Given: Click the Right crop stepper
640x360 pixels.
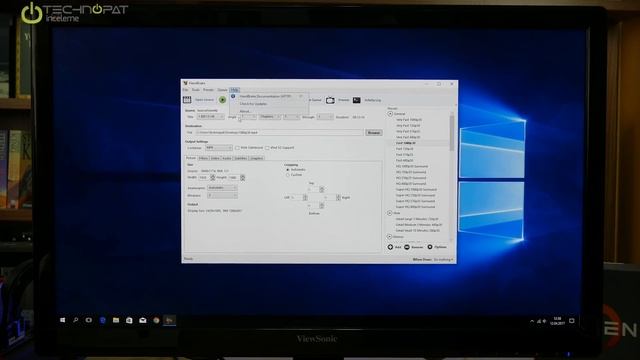Looking at the screenshot, I should [x=338, y=198].
